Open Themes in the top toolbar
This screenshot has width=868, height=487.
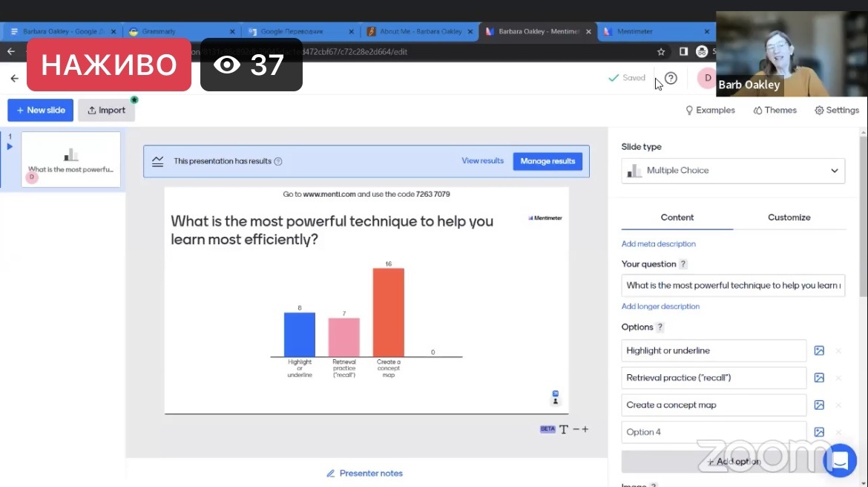click(775, 111)
